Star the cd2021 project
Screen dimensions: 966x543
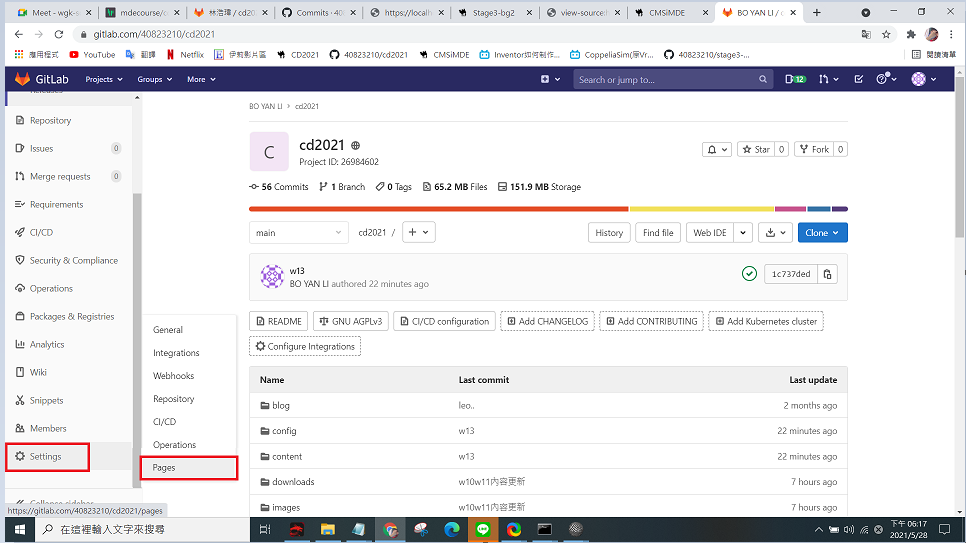click(756, 149)
